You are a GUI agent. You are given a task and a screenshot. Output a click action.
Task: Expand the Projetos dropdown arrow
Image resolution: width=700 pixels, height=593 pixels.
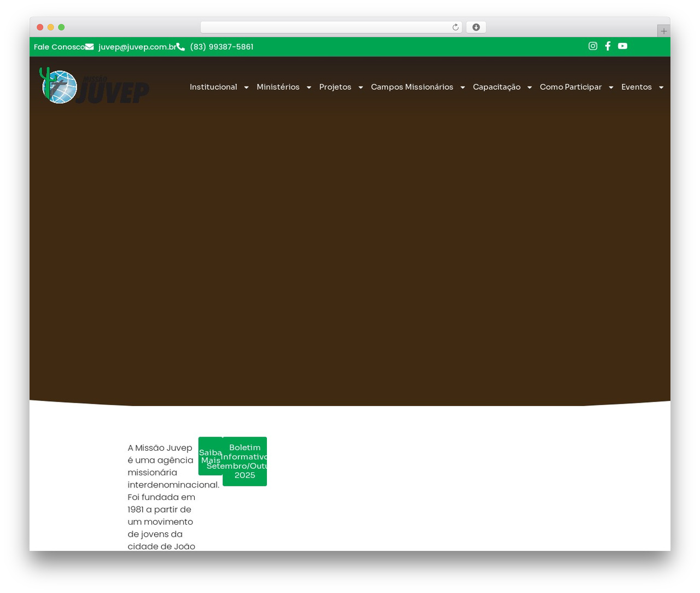(361, 88)
